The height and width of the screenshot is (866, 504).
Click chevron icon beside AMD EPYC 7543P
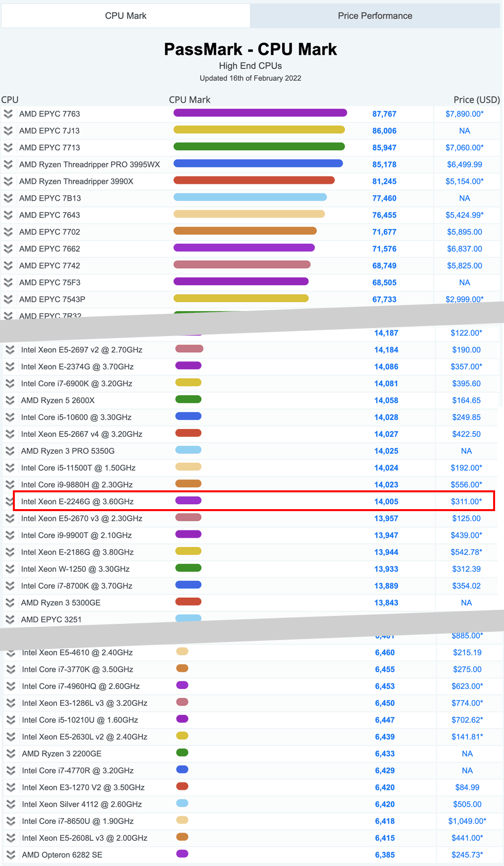(8, 300)
